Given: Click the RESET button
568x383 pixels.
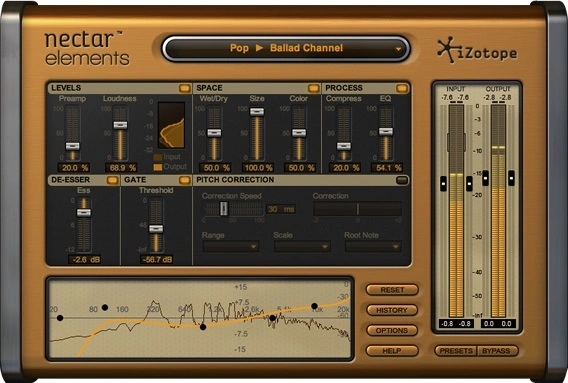Looking at the screenshot, I should point(392,290).
